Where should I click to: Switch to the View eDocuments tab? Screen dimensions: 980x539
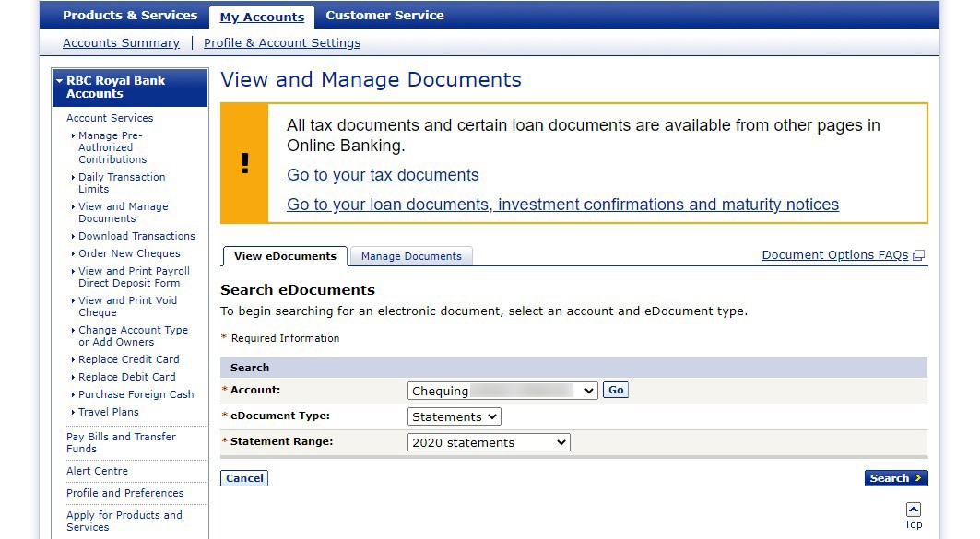click(285, 256)
